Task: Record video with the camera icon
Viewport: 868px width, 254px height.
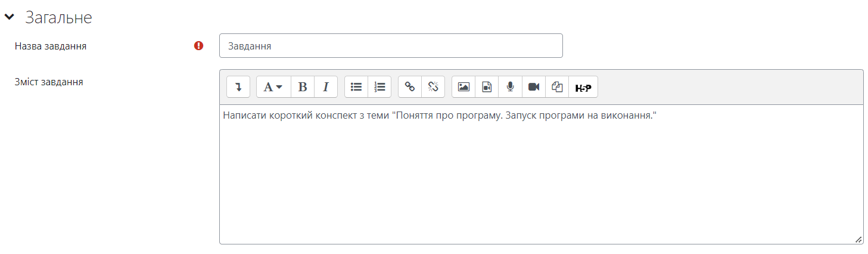Action: click(x=534, y=87)
